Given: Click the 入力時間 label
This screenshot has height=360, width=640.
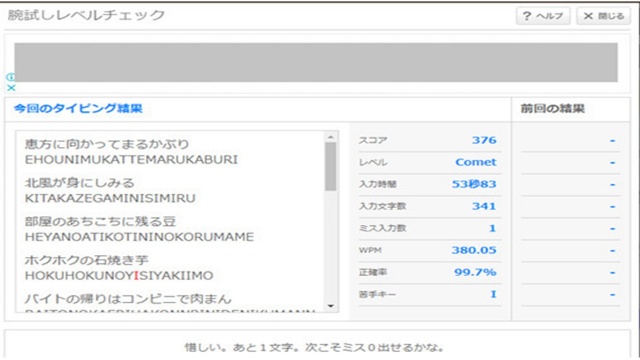Looking at the screenshot, I should pyautogui.click(x=378, y=184).
